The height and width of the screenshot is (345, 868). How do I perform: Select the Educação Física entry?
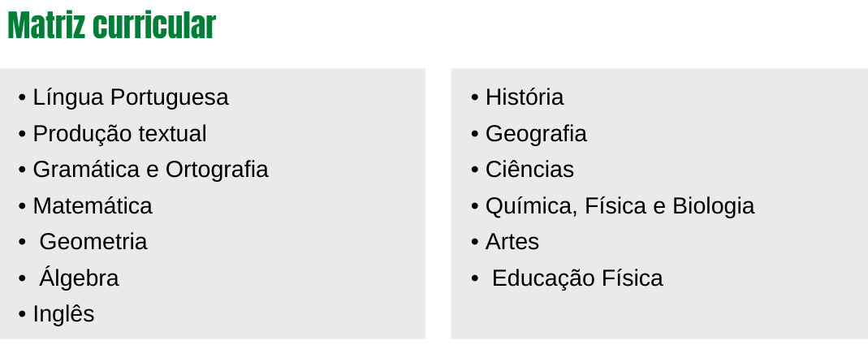tap(577, 278)
